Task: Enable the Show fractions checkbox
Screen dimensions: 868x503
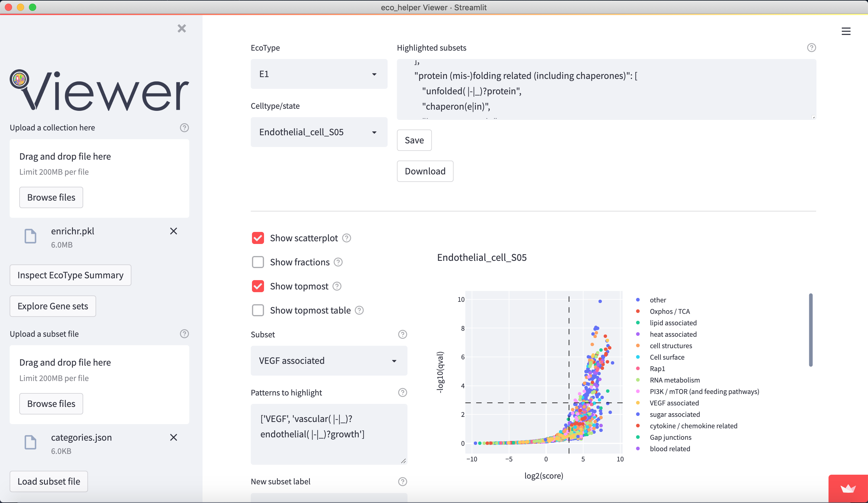Action: (x=258, y=262)
